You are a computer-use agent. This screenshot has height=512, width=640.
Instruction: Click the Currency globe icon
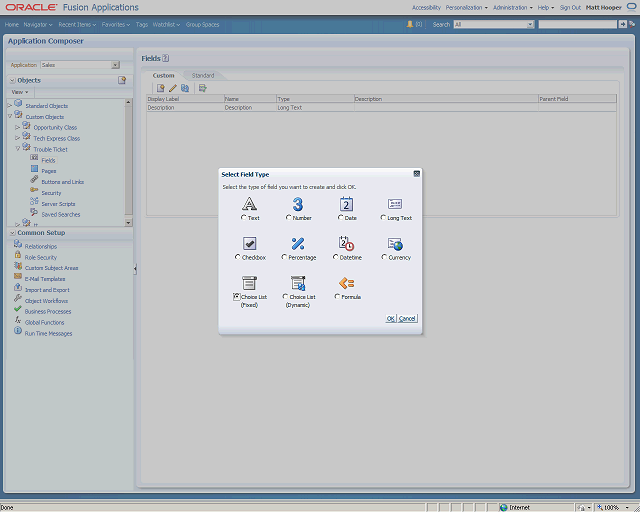(x=395, y=244)
